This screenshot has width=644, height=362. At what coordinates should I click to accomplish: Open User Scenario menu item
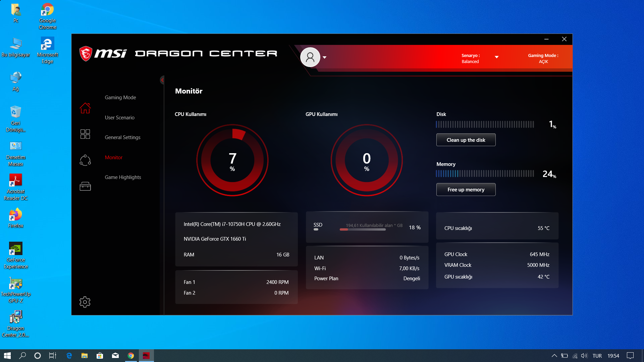pyautogui.click(x=119, y=118)
